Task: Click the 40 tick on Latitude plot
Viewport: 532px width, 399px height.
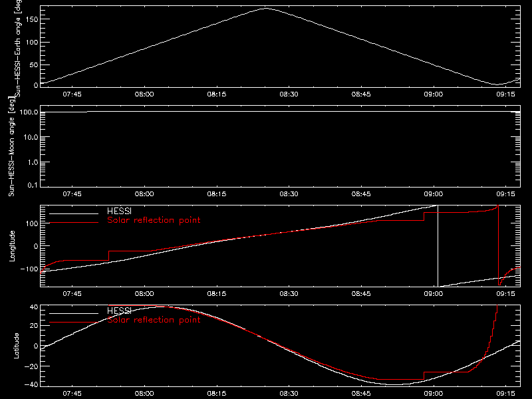Action: 34,307
